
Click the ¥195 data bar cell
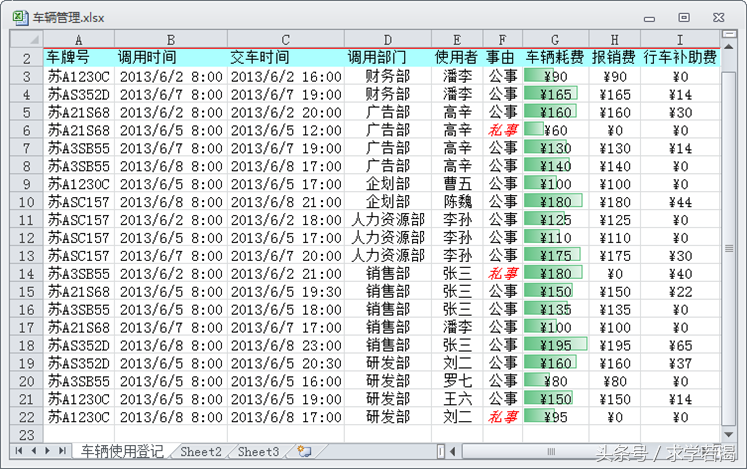click(x=555, y=345)
